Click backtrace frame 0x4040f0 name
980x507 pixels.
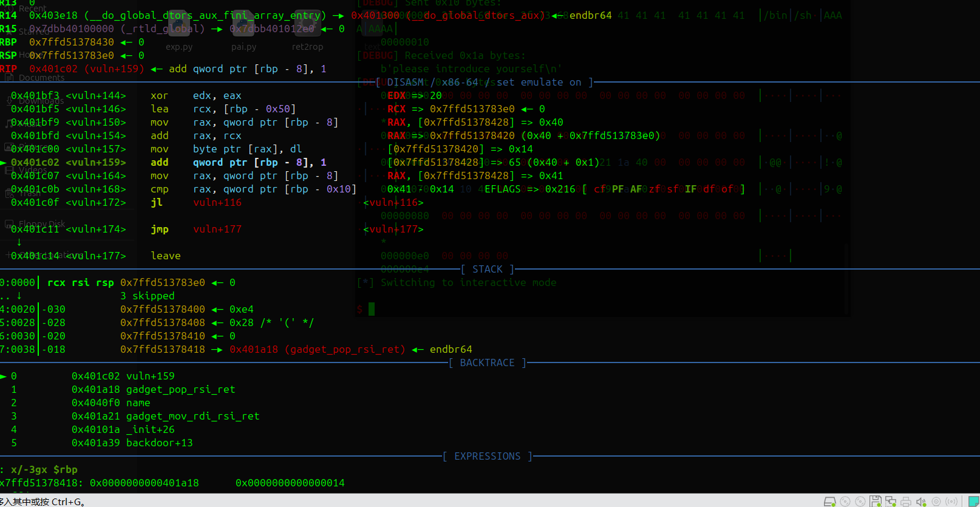[x=111, y=403]
